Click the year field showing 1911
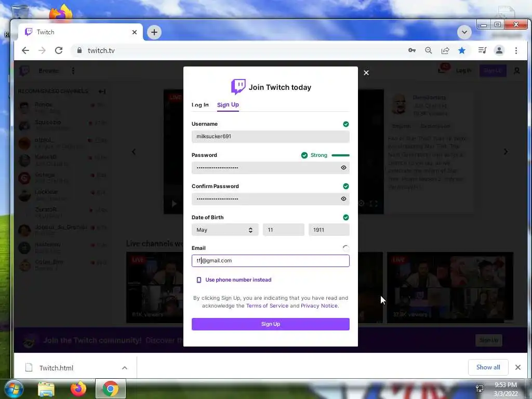The height and width of the screenshot is (399, 532). pos(329,230)
